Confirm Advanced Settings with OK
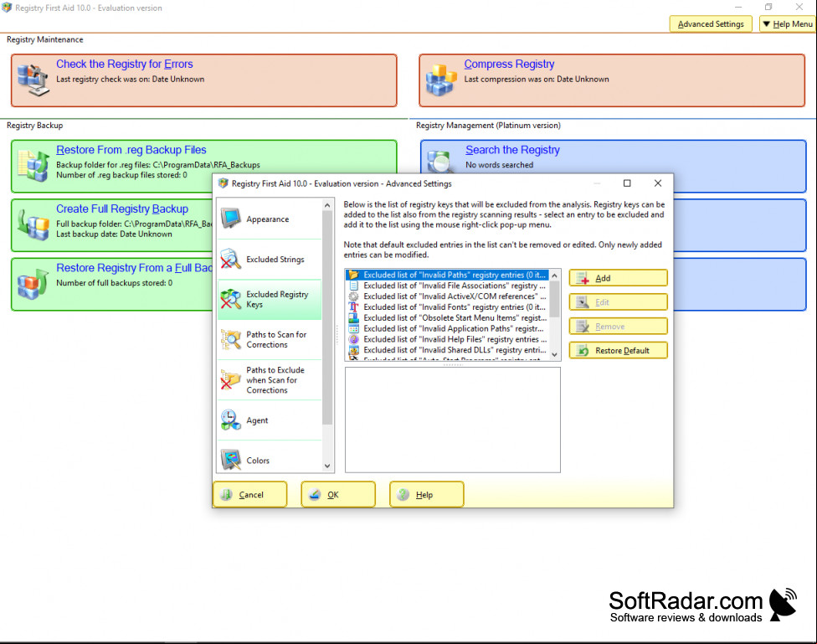The image size is (817, 644). pos(338,494)
